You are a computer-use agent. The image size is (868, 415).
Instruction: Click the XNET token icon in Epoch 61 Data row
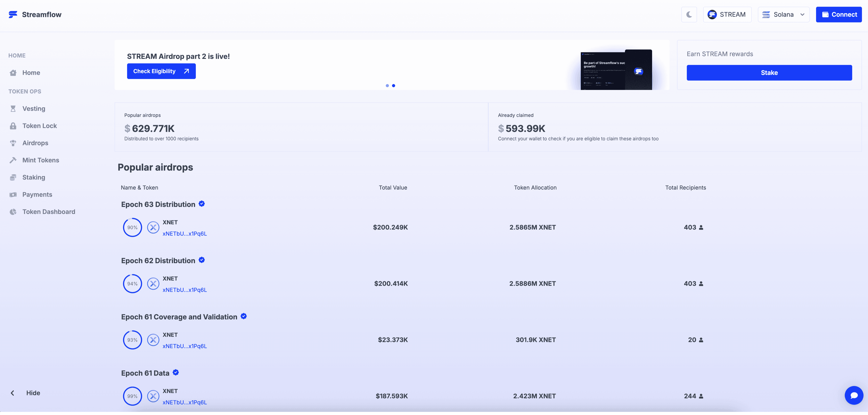point(153,396)
